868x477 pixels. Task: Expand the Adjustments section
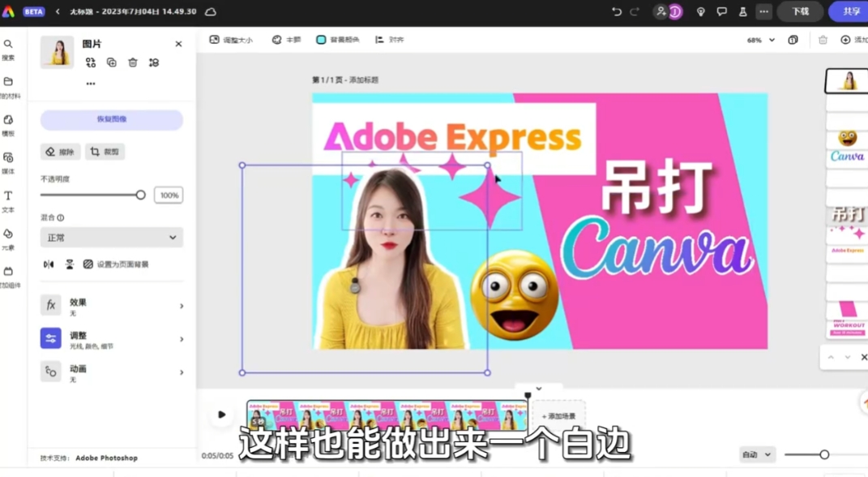click(112, 339)
